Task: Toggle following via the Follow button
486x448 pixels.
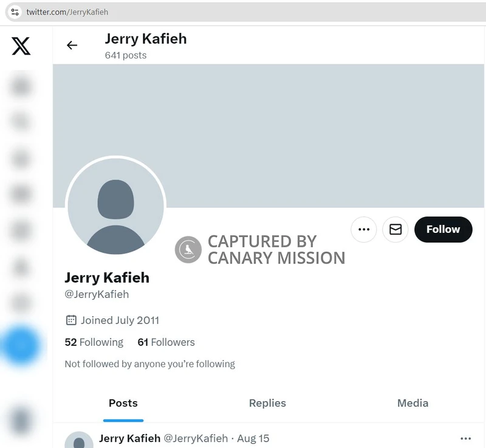Action: pyautogui.click(x=443, y=229)
